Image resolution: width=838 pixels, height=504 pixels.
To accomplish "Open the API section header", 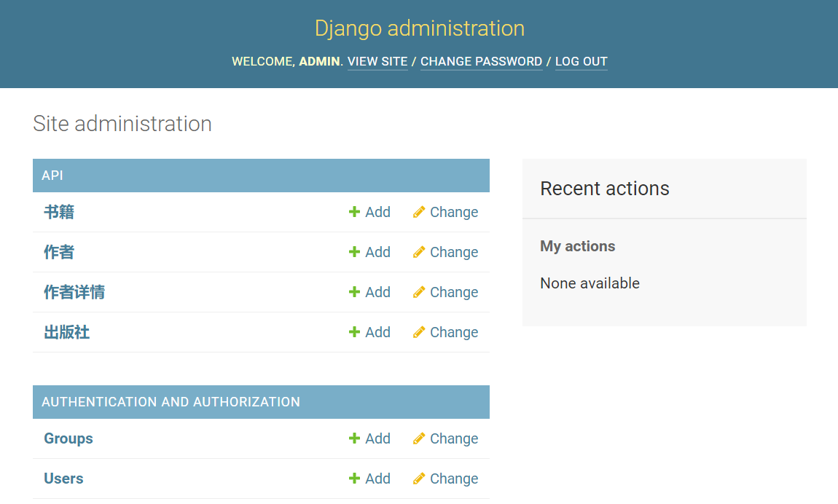I will point(52,176).
